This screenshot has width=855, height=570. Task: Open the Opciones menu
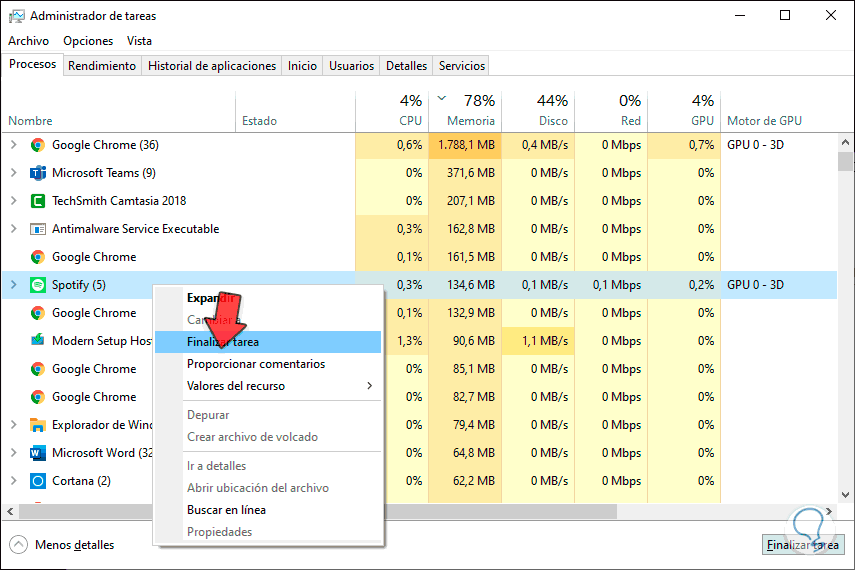[x=88, y=41]
